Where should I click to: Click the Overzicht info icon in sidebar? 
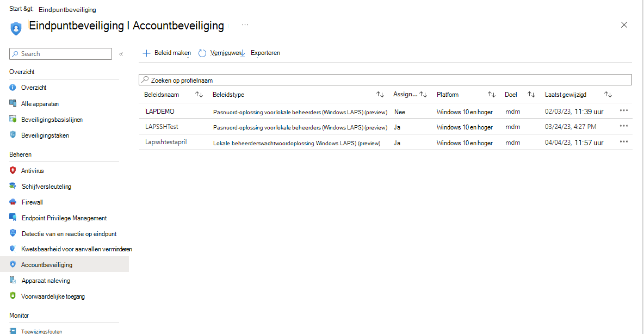tap(13, 88)
